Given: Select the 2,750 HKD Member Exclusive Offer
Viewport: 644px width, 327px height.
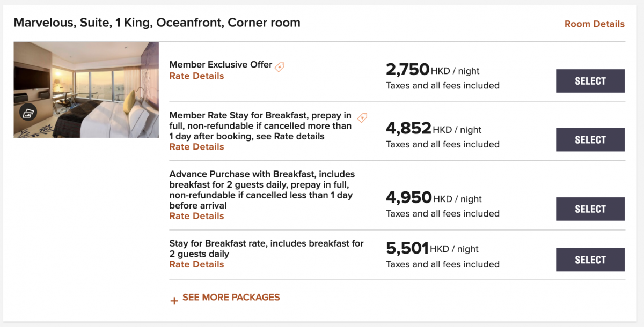Looking at the screenshot, I should click(590, 81).
